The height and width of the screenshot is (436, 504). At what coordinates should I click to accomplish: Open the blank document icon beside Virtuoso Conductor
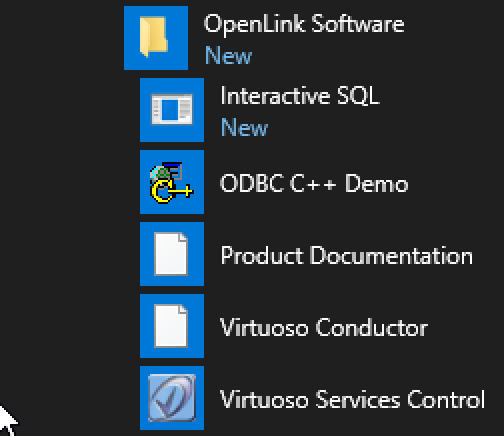click(171, 326)
